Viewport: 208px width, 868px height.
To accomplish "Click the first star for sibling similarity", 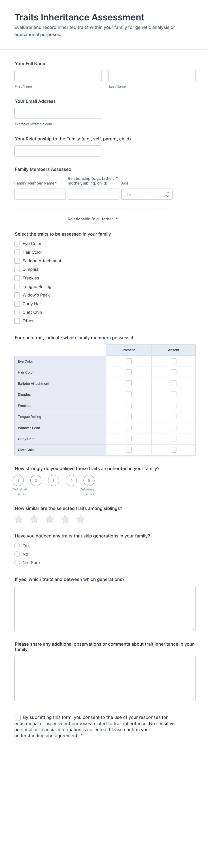I will click(19, 519).
